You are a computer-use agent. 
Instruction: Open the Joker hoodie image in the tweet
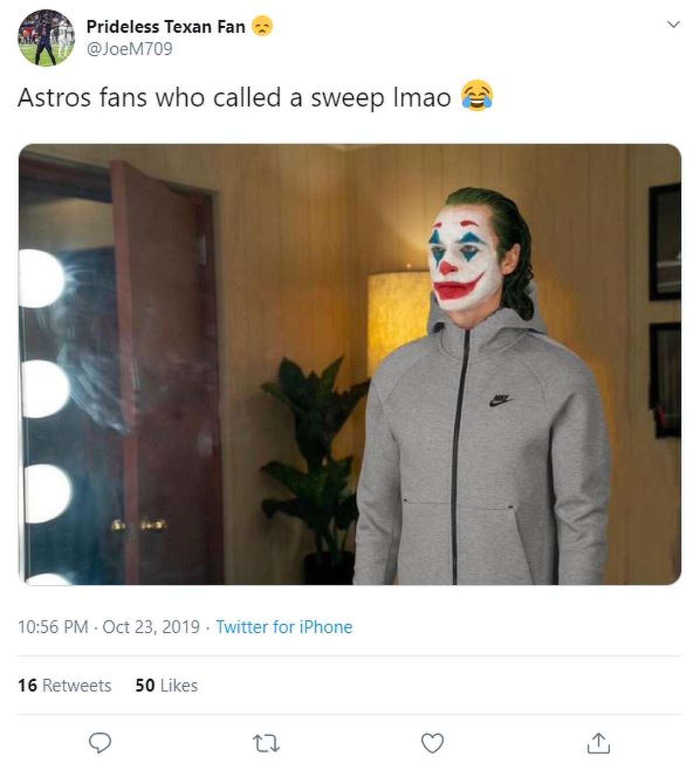click(x=350, y=364)
